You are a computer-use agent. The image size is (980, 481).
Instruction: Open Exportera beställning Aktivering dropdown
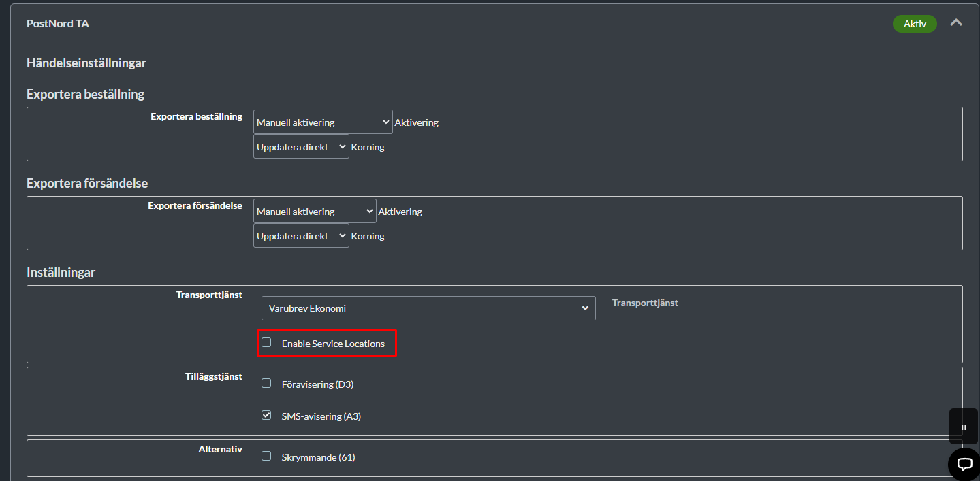tap(323, 122)
